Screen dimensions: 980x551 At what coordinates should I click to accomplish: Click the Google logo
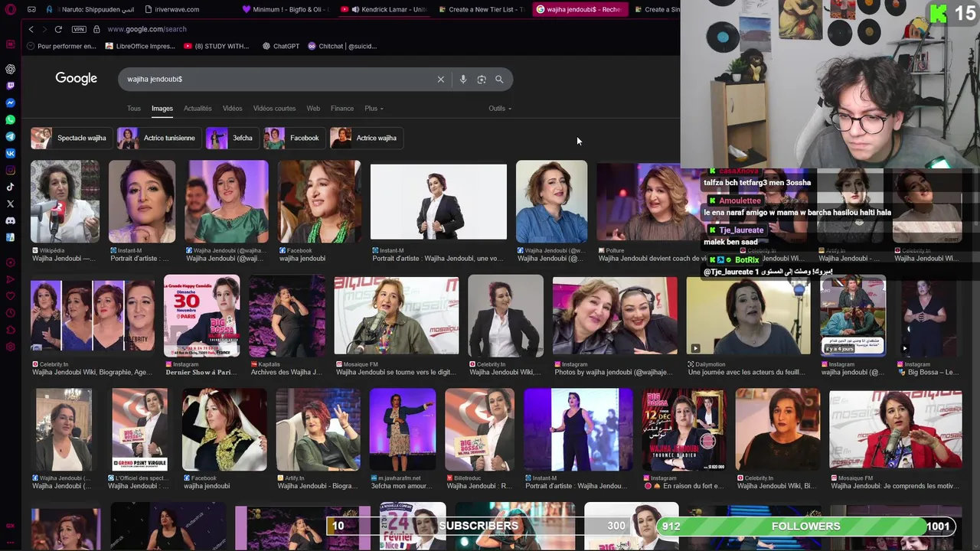tap(76, 79)
